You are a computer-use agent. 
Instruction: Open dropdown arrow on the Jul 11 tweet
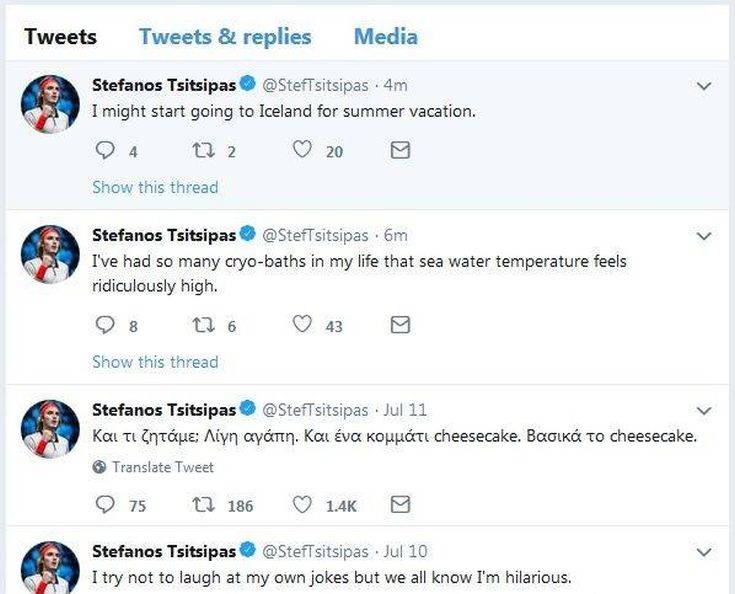704,411
